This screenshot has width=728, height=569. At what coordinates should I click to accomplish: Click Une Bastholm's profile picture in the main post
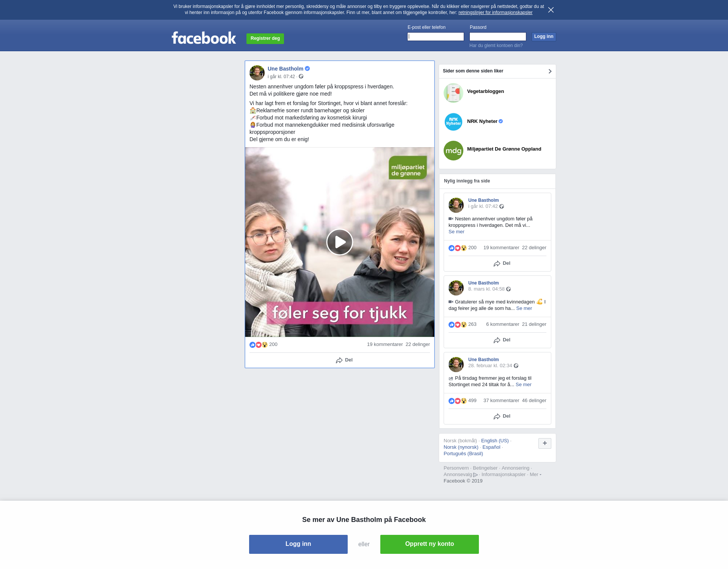click(257, 72)
